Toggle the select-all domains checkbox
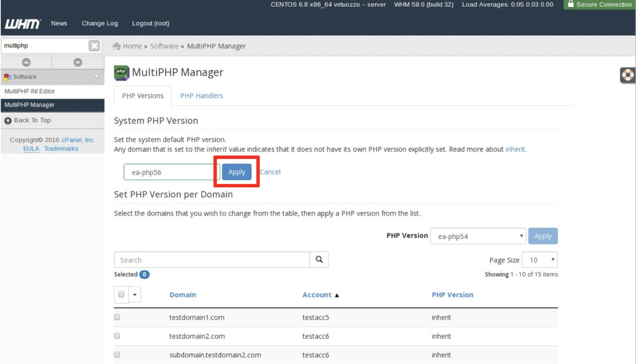Screen dimensions: 636x364 121,294
